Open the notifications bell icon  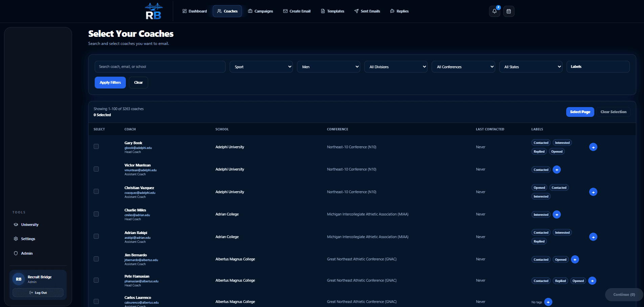(x=495, y=11)
